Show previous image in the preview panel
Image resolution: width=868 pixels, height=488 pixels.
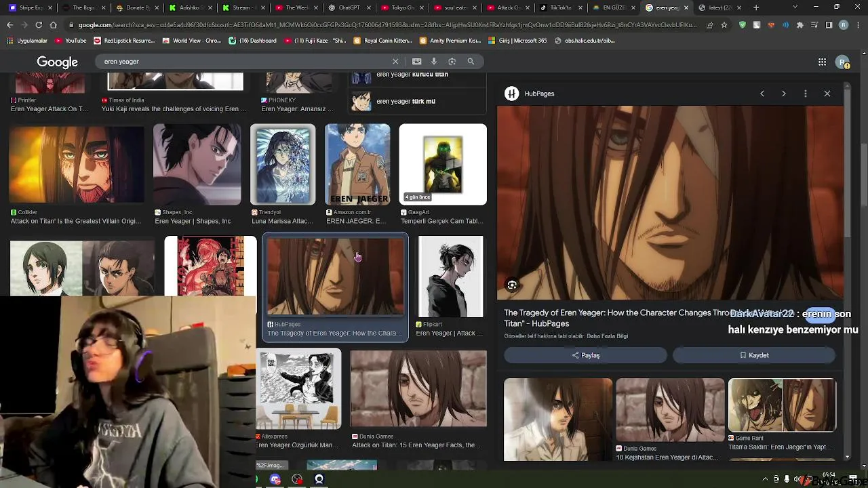pyautogui.click(x=762, y=94)
